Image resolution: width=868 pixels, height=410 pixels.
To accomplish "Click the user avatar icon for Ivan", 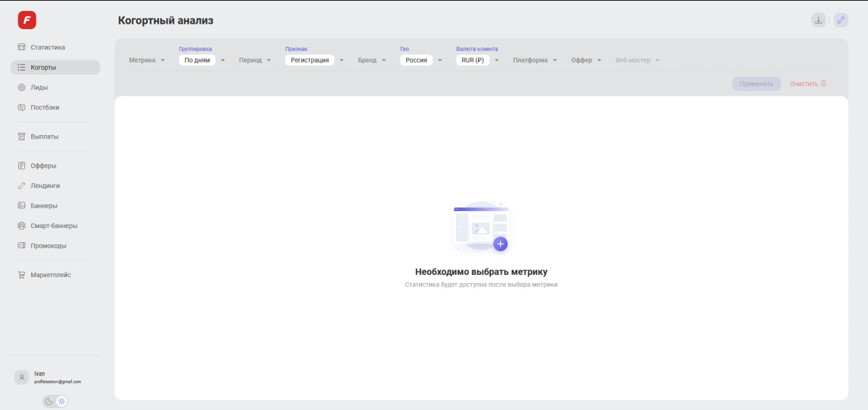I will click(x=22, y=377).
